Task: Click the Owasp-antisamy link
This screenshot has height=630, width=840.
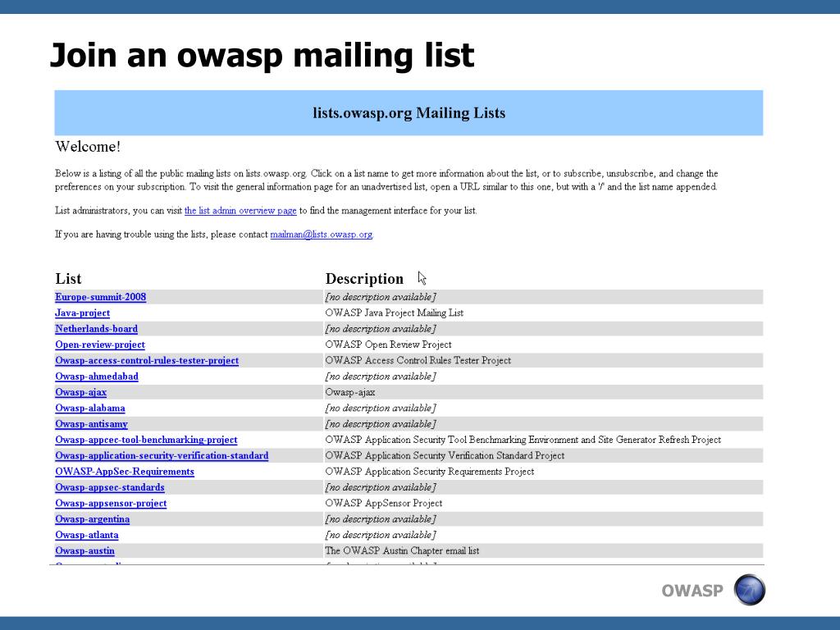Action: tap(91, 424)
